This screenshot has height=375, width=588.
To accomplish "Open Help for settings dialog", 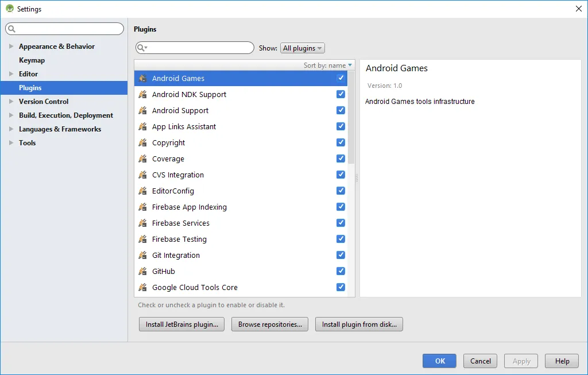I will 562,361.
